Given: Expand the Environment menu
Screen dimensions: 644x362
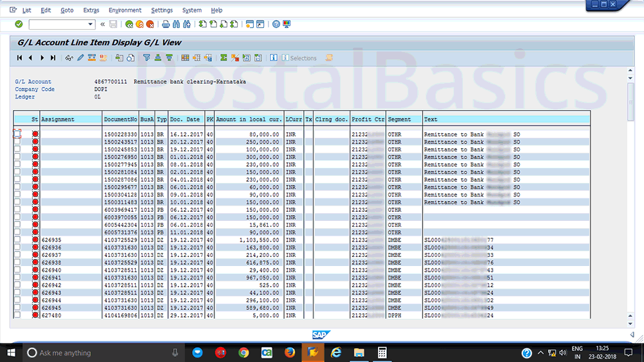Looking at the screenshot, I should click(125, 10).
